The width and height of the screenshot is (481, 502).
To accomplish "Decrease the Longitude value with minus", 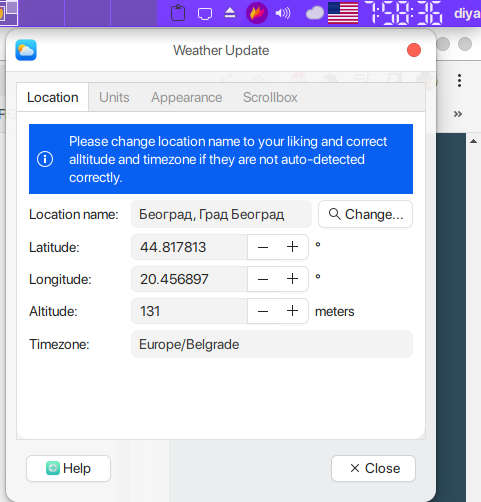I will click(x=263, y=279).
